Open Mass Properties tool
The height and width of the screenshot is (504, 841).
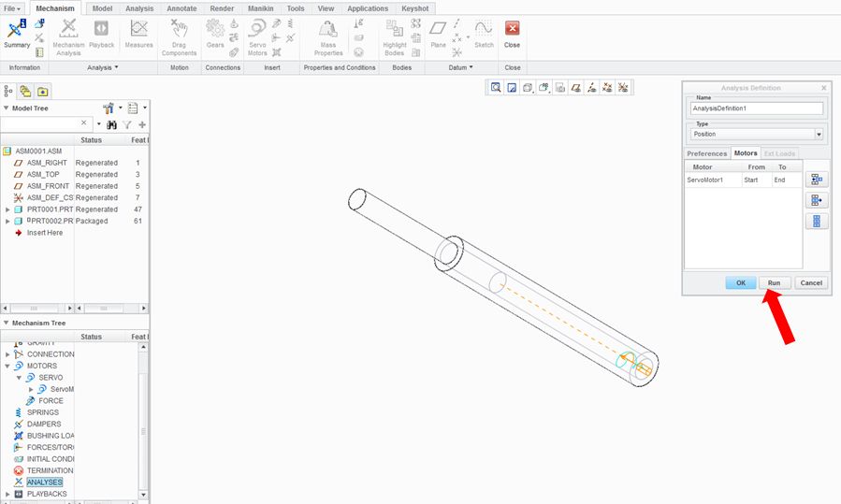[328, 37]
